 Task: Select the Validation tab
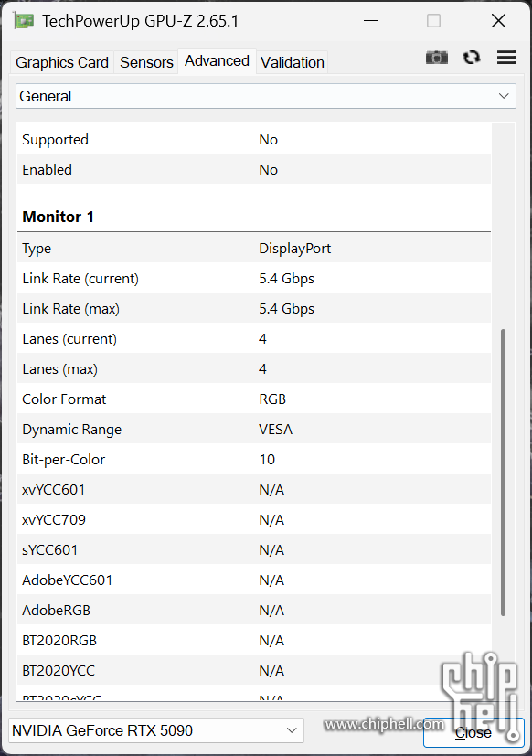(x=293, y=62)
